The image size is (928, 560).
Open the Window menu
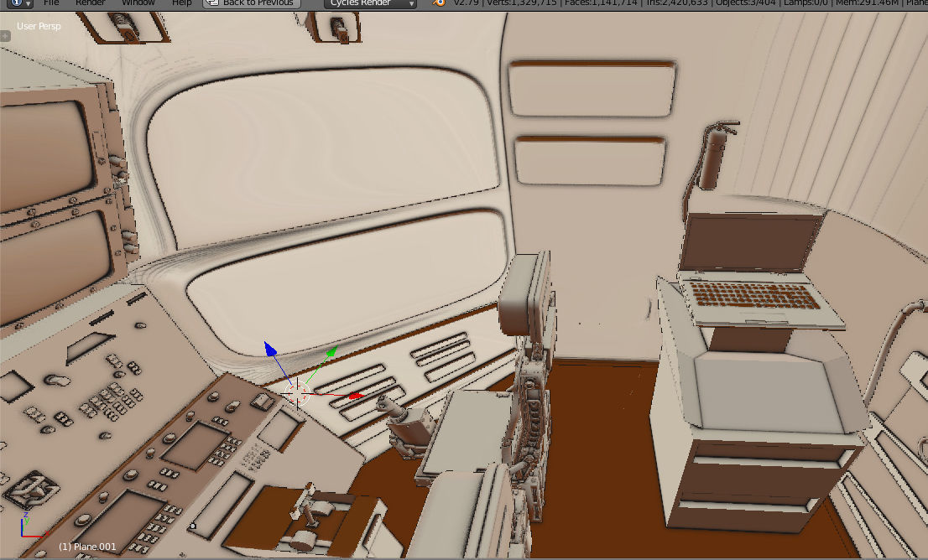pos(138,3)
